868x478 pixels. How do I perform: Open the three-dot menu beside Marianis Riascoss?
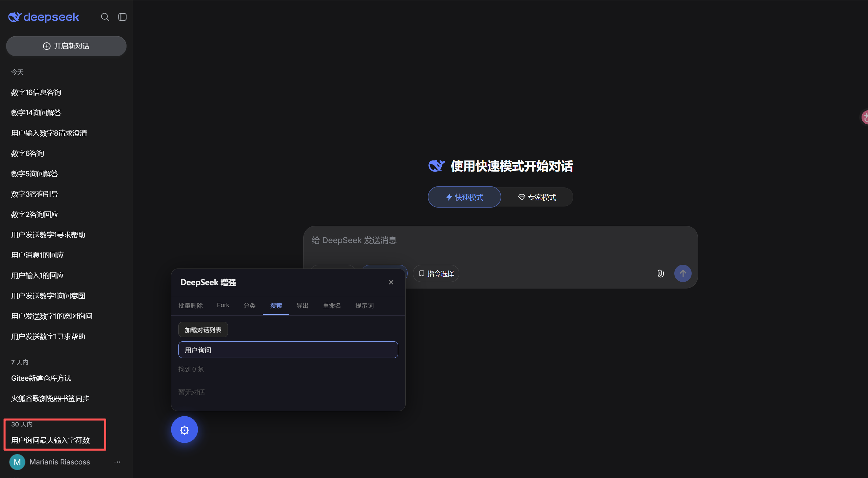(x=117, y=462)
